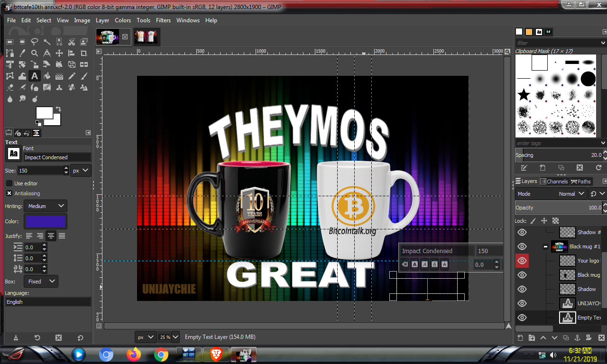The width and height of the screenshot is (607, 364).
Task: Select the Gradient tool
Action: 59,76
